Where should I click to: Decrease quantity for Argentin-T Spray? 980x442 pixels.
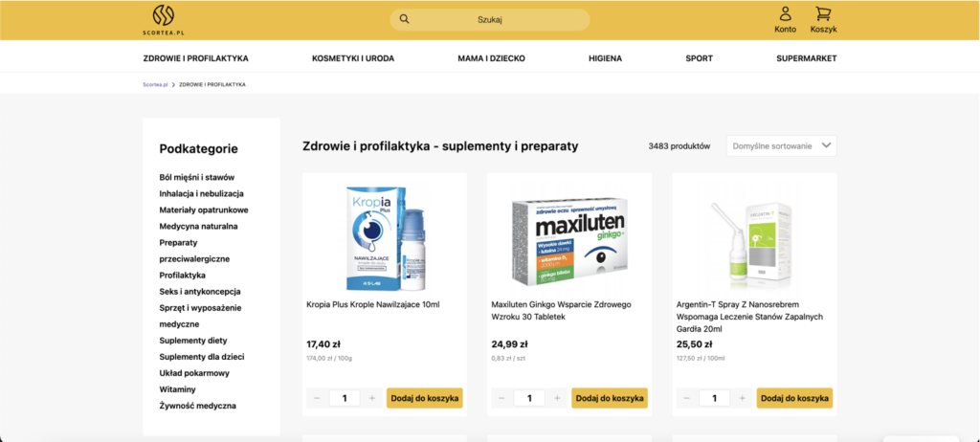[x=685, y=398]
